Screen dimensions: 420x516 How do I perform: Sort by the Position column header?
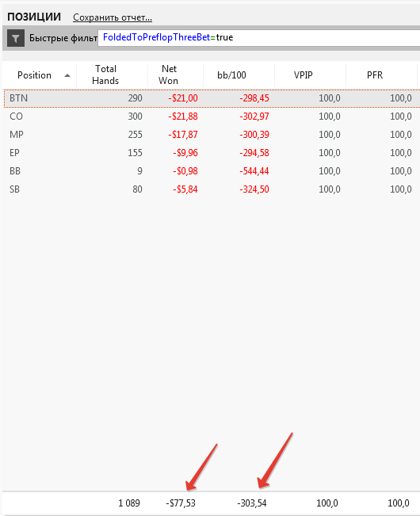[x=35, y=75]
